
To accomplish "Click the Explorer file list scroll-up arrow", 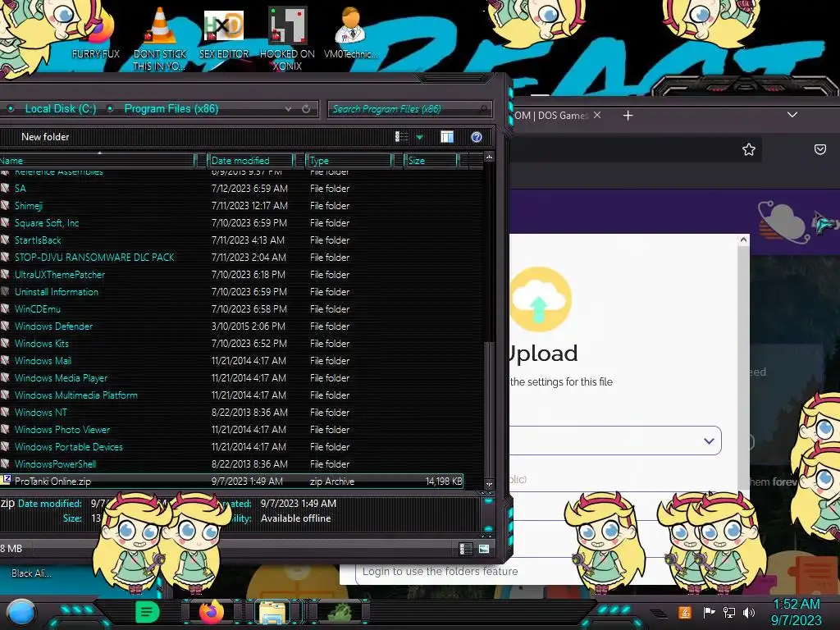I will coord(489,157).
